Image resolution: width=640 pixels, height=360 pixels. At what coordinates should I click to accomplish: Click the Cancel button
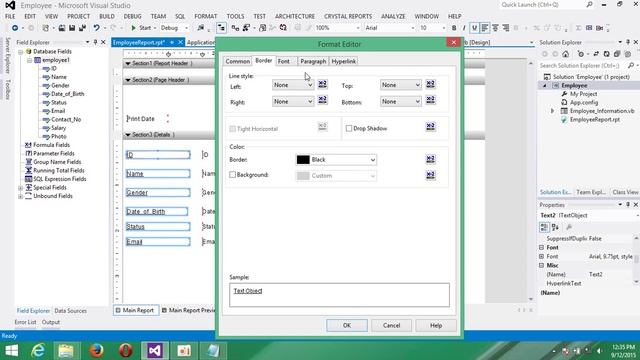tap(391, 325)
